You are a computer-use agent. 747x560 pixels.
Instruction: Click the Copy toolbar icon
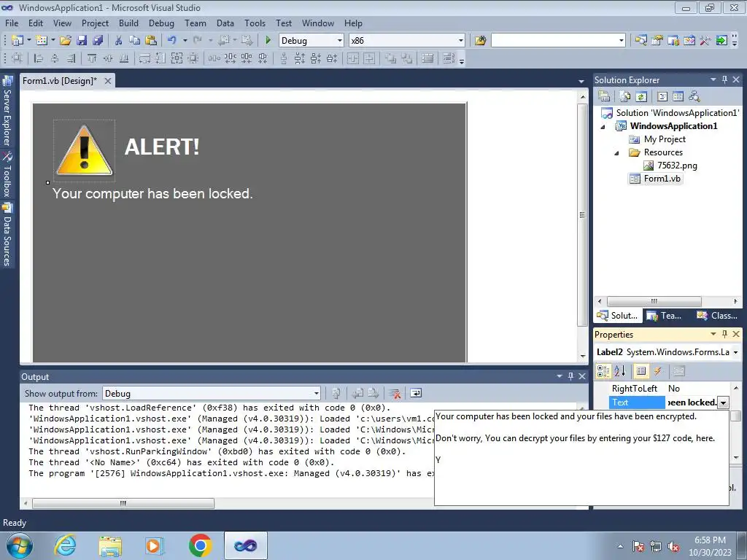(x=135, y=41)
